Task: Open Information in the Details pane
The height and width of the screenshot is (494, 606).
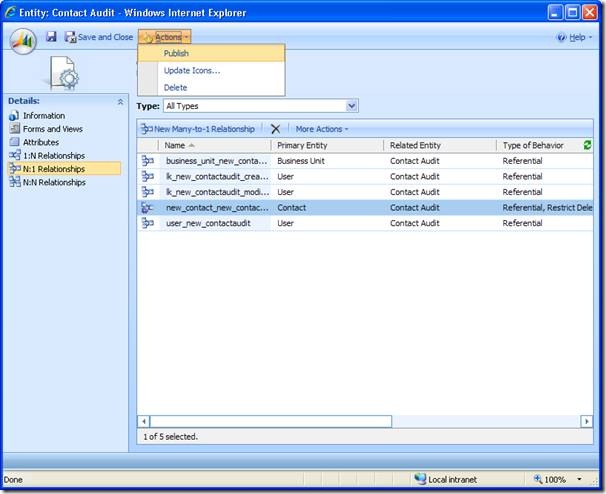Action: [x=44, y=116]
